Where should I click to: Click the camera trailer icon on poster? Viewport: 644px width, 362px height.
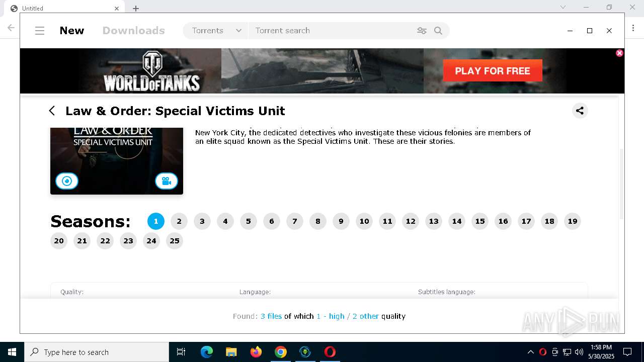(167, 181)
